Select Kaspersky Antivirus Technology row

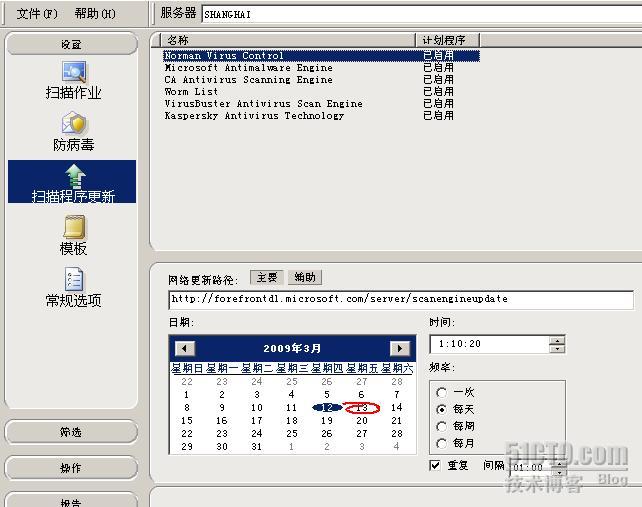point(321,115)
